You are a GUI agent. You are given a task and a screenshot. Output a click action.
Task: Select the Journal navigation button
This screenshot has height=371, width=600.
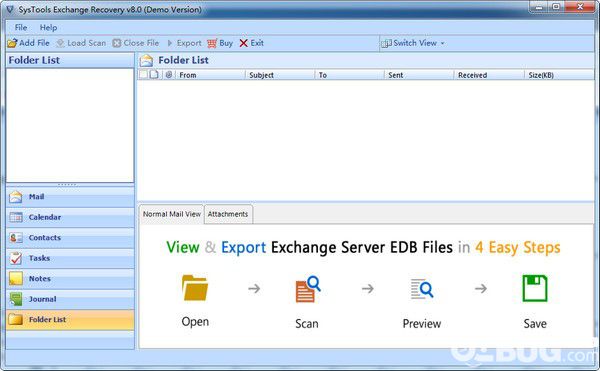[x=70, y=299]
